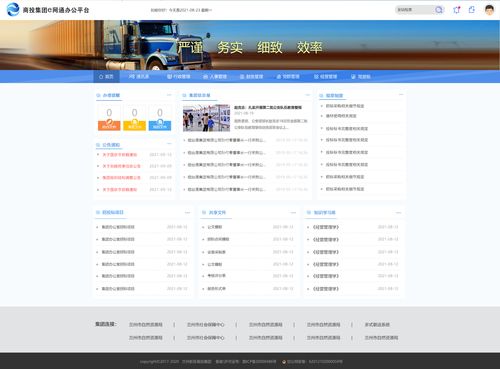Collapse the 规章制度 panel with its dash

pos(401,95)
